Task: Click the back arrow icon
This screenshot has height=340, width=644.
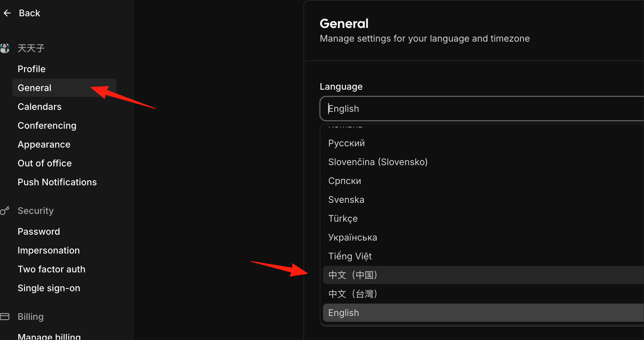Action: pos(7,13)
